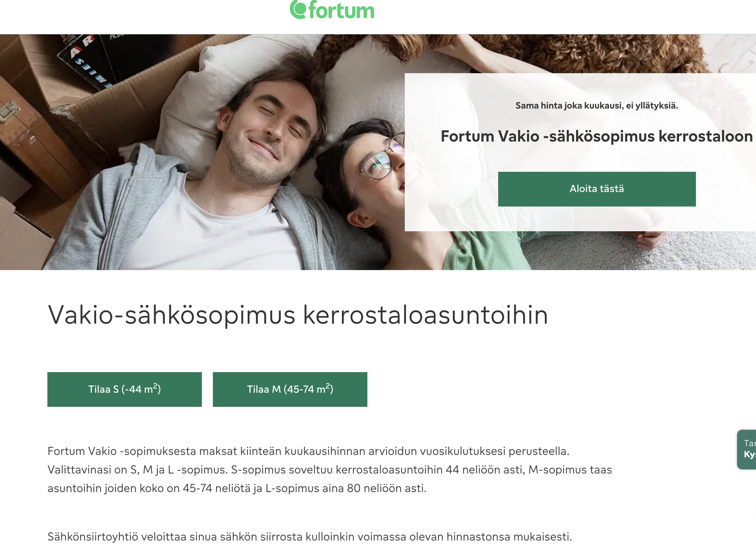The height and width of the screenshot is (558, 756).
Task: Click the woman's green shirt in photo
Action: coord(488,251)
